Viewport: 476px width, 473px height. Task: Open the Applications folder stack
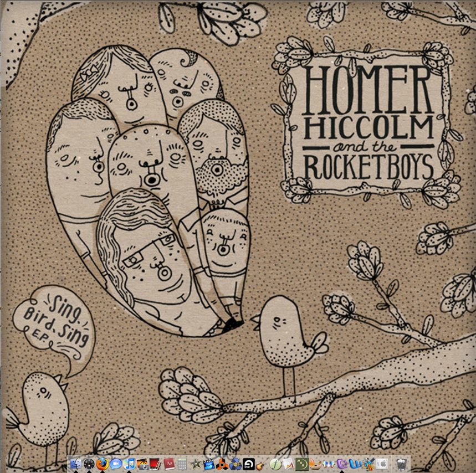click(x=288, y=464)
